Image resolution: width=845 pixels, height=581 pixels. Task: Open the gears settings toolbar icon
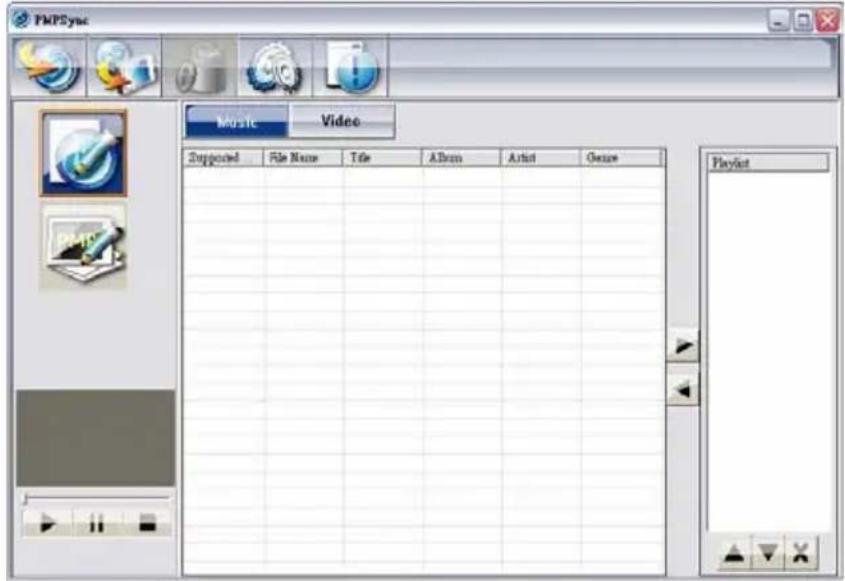pos(275,67)
